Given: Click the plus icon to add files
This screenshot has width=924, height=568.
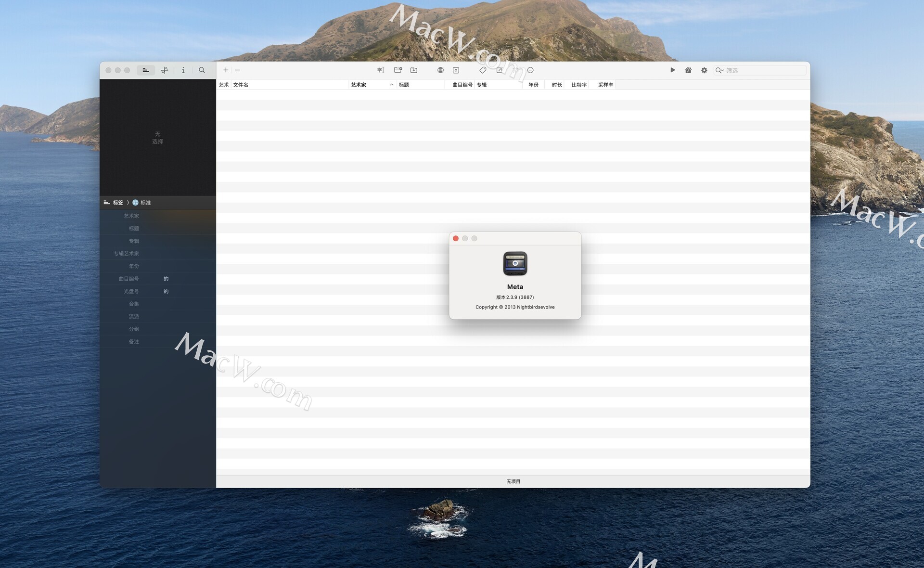Looking at the screenshot, I should 226,70.
